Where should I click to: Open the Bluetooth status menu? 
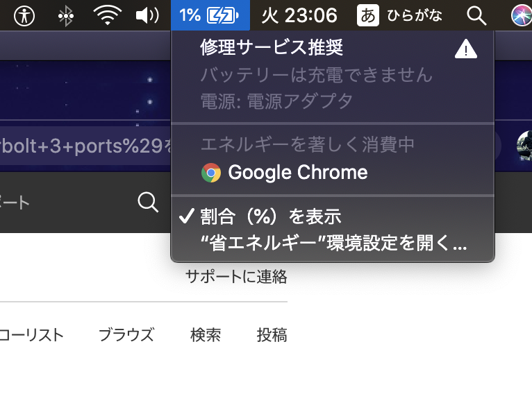coord(66,15)
